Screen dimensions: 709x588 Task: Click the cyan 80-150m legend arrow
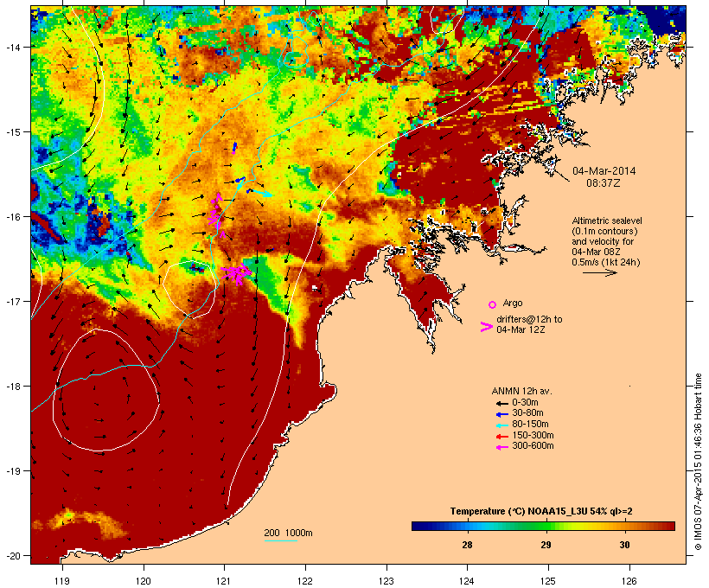pyautogui.click(x=501, y=425)
